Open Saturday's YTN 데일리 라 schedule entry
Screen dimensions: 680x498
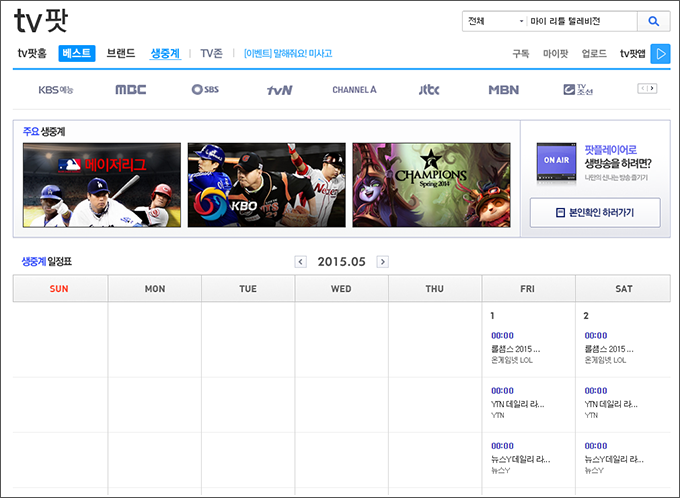611,404
